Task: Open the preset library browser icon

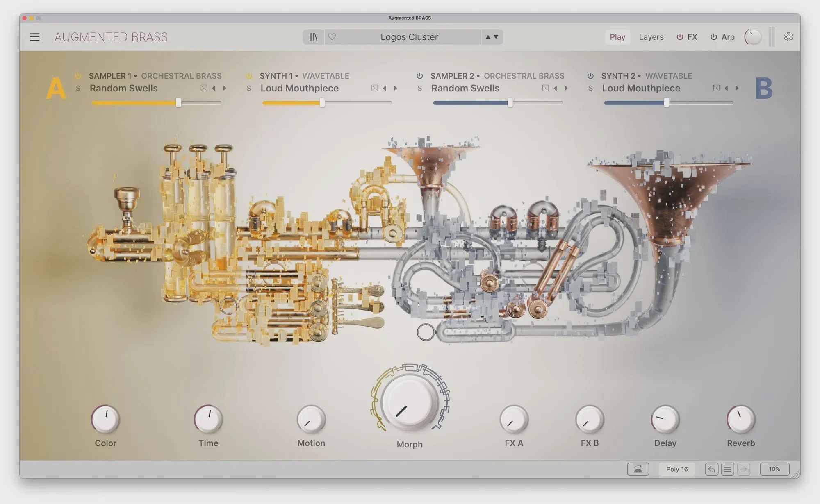Action: 313,37
